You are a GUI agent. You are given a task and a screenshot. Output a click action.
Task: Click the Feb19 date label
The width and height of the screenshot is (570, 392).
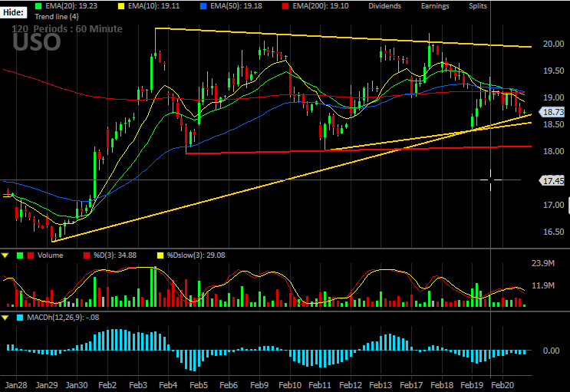[472, 385]
